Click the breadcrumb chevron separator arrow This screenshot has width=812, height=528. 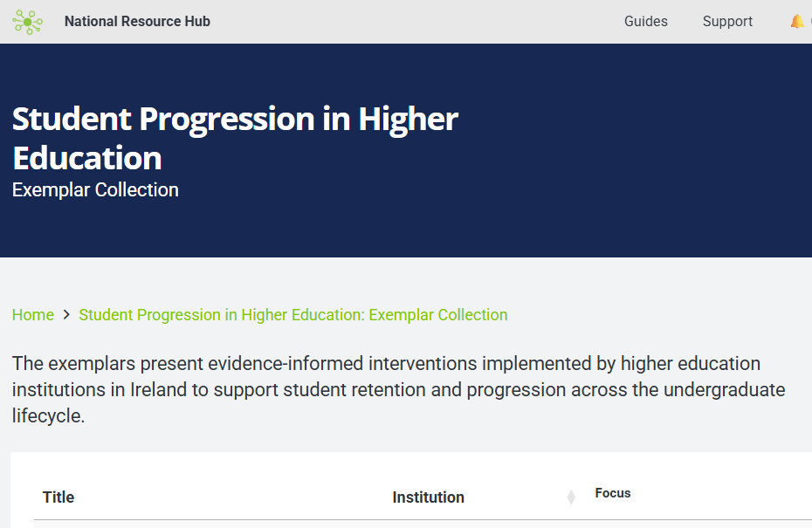click(66, 315)
